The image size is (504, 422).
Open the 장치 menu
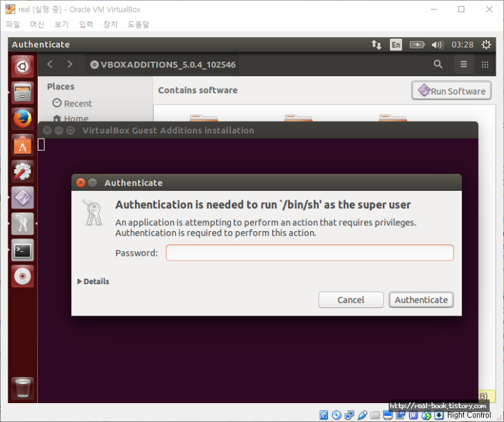110,25
